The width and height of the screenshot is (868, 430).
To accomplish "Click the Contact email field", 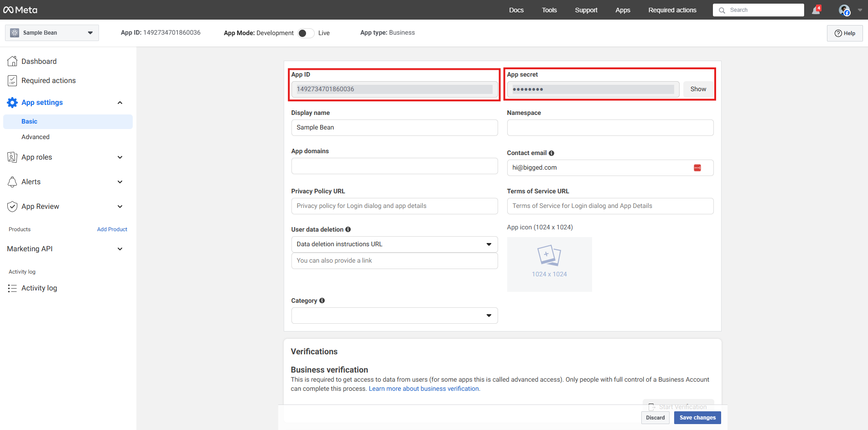I will coord(610,168).
